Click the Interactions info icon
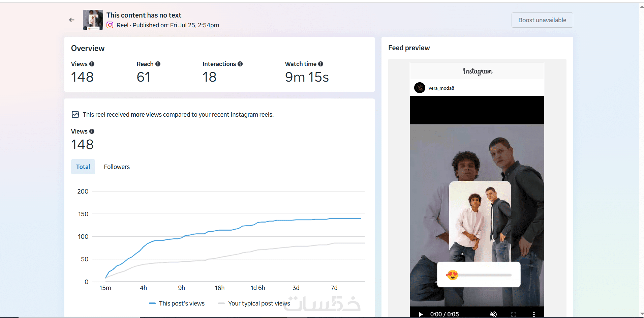 [x=240, y=64]
